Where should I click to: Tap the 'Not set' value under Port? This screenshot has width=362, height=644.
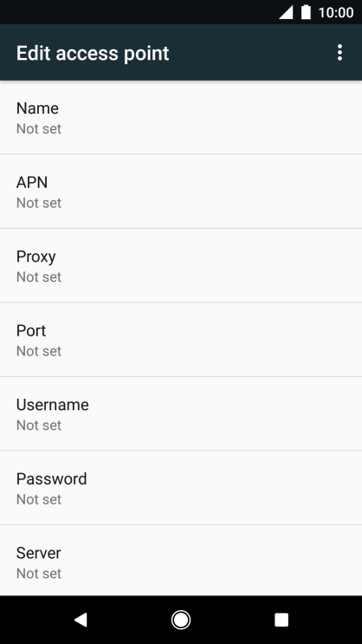(x=39, y=351)
